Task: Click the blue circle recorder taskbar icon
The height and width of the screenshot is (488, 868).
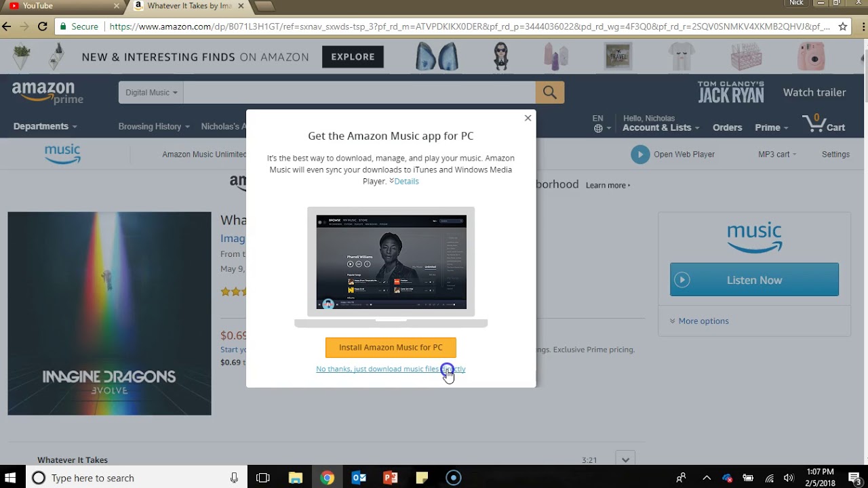Action: click(x=454, y=478)
